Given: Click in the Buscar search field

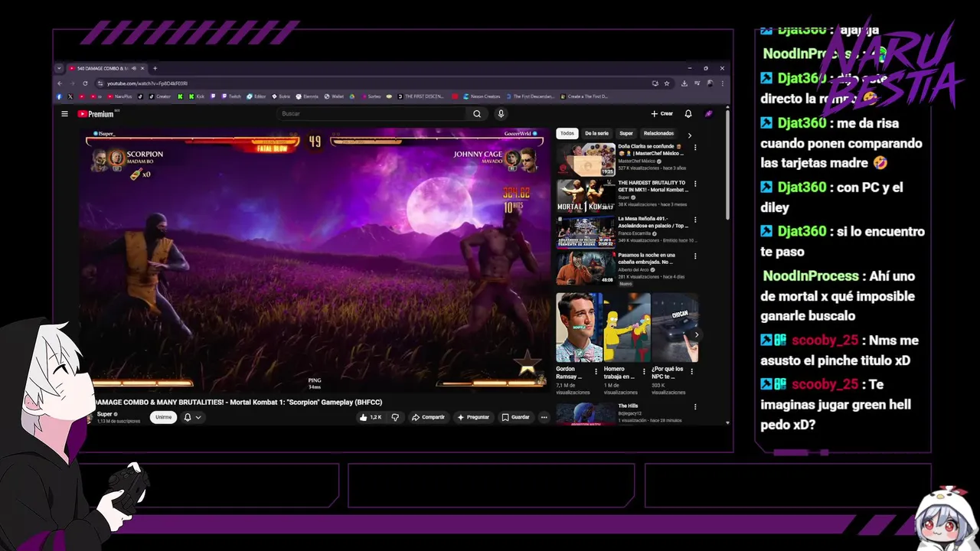Looking at the screenshot, I should (372, 114).
